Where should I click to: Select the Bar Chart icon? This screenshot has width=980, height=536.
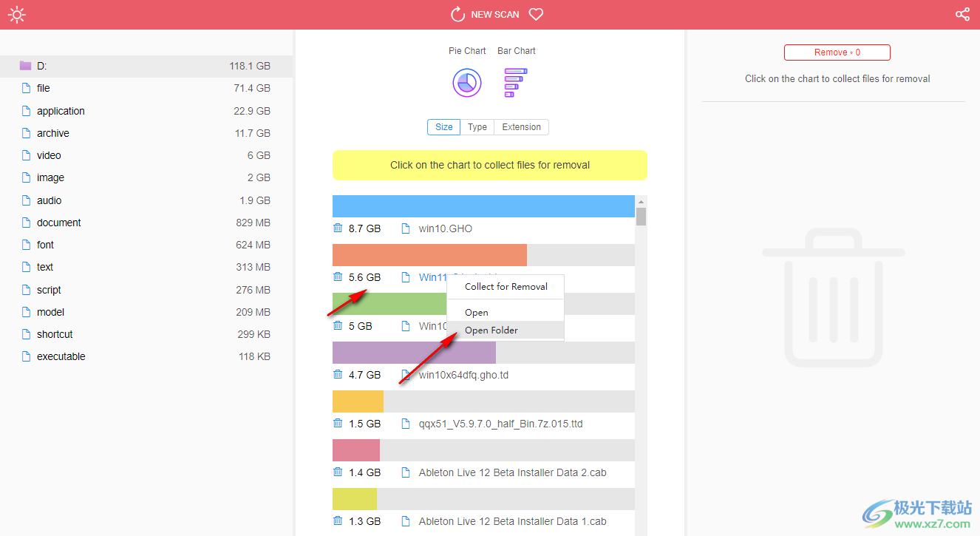pos(516,82)
